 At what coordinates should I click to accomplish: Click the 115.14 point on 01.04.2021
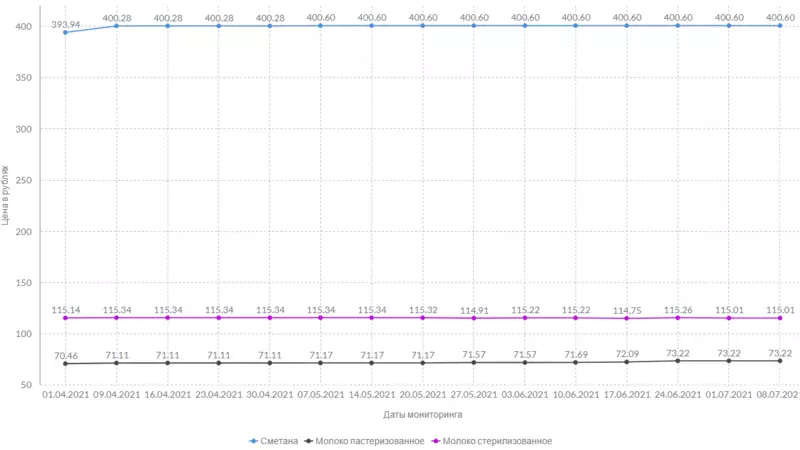[66, 318]
